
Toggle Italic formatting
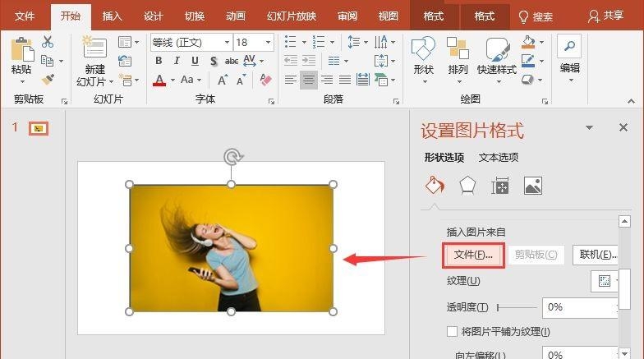[177, 61]
